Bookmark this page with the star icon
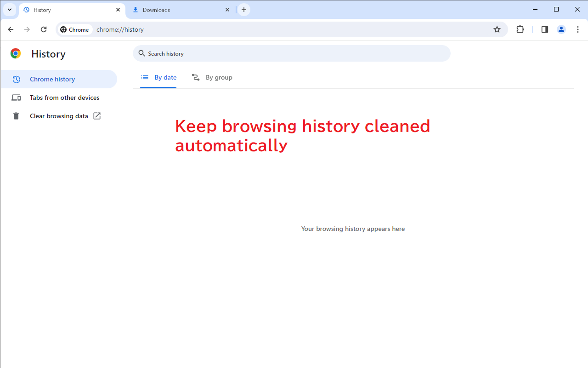This screenshot has width=588, height=368. coord(497,29)
